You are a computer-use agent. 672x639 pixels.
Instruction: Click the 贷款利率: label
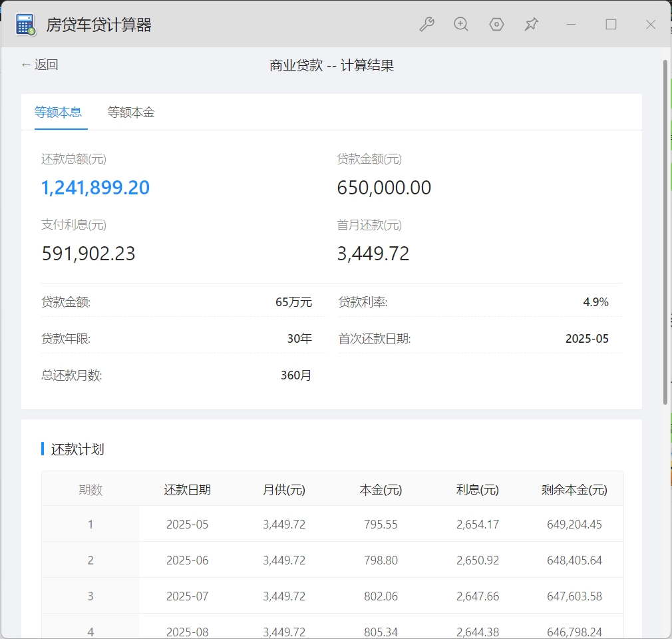[x=363, y=302]
